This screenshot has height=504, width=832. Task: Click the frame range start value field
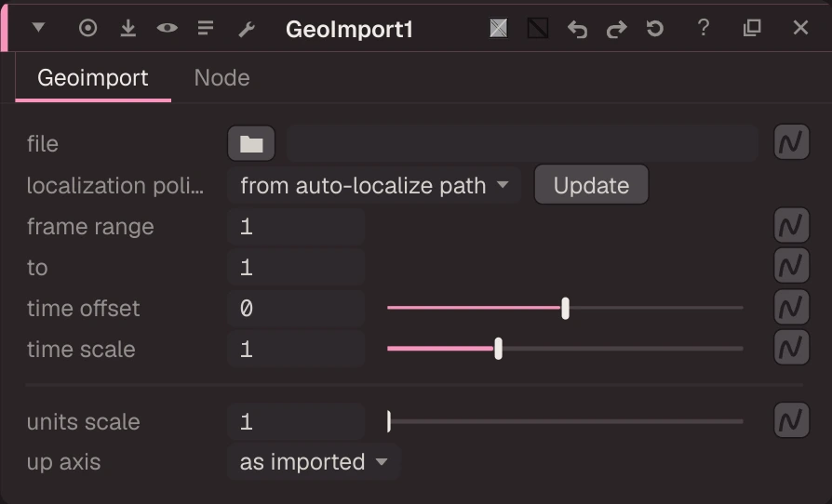pos(296,227)
